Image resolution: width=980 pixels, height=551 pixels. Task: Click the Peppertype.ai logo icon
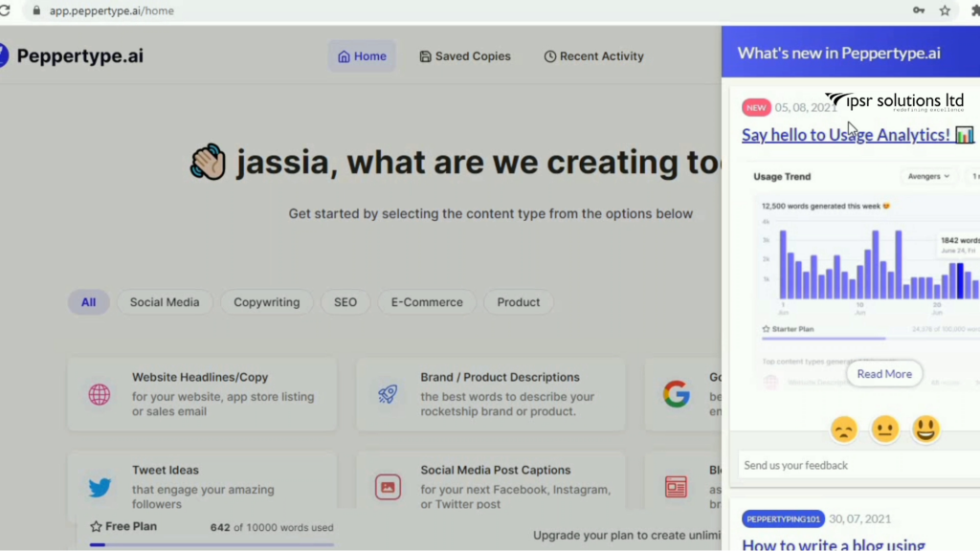[4, 55]
